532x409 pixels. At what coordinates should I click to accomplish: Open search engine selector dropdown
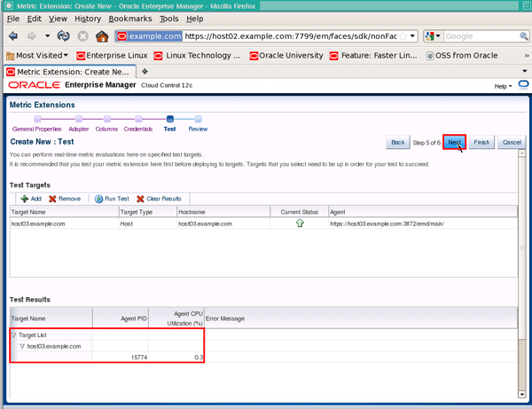[x=434, y=36]
